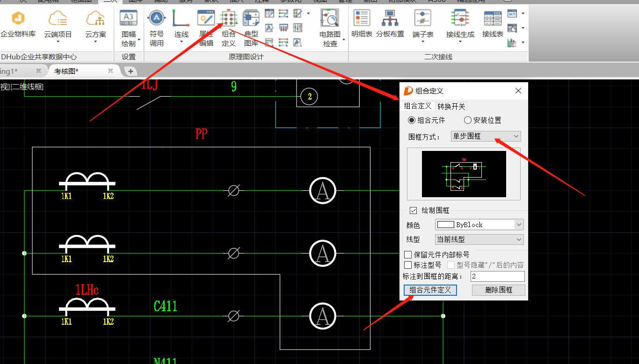Select the 安装位置 radio button

click(467, 120)
